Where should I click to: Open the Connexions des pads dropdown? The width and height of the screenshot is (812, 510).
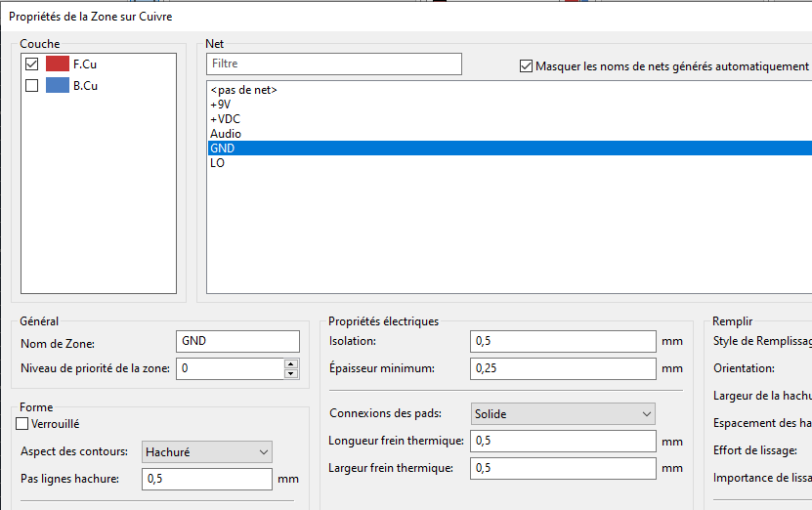point(562,414)
